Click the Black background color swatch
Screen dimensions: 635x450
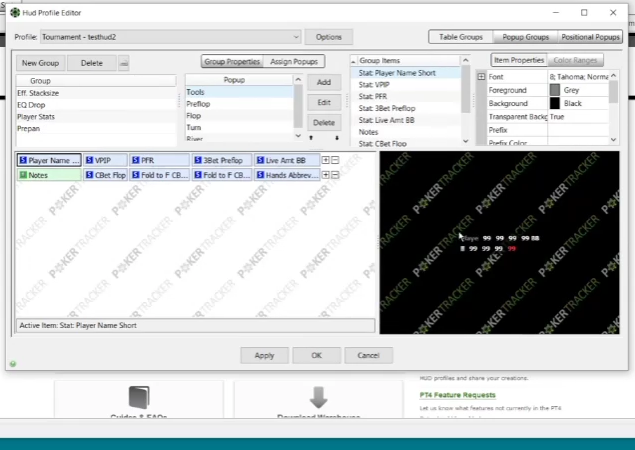(555, 103)
